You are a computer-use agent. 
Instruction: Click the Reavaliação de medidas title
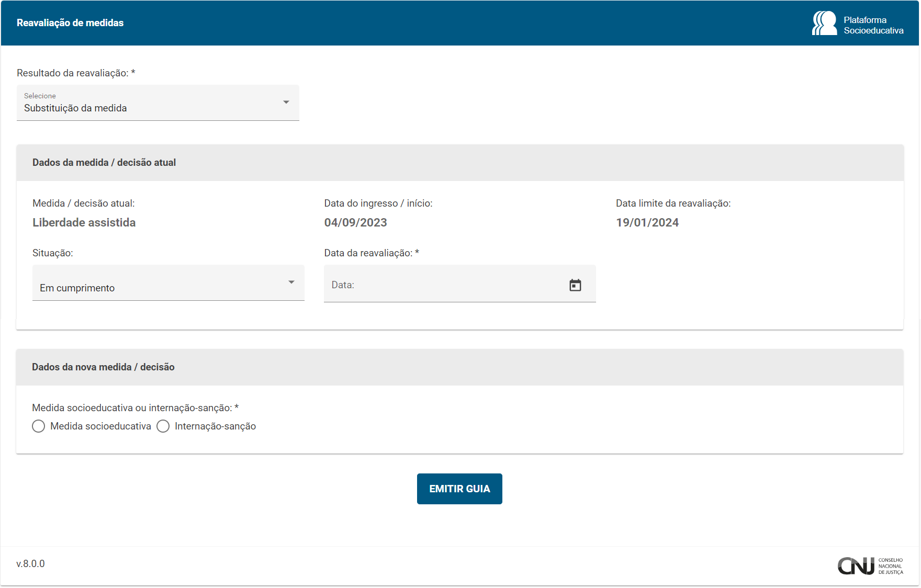coord(70,23)
